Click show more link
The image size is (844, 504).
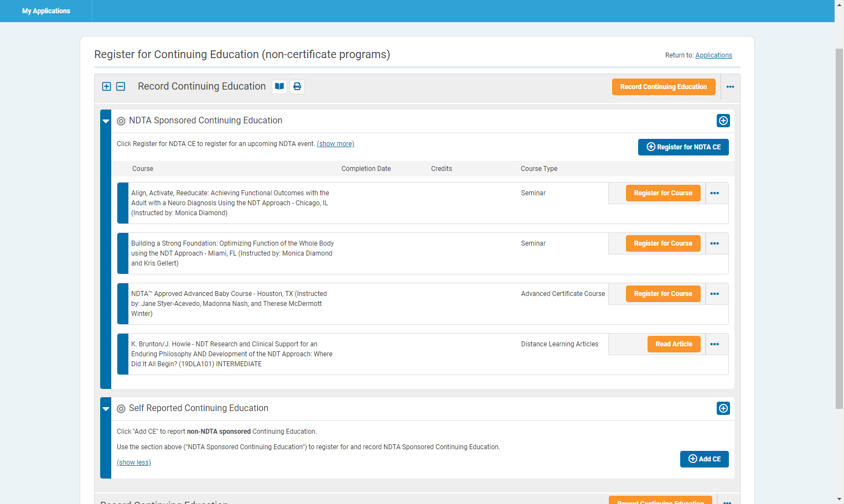pyautogui.click(x=335, y=144)
